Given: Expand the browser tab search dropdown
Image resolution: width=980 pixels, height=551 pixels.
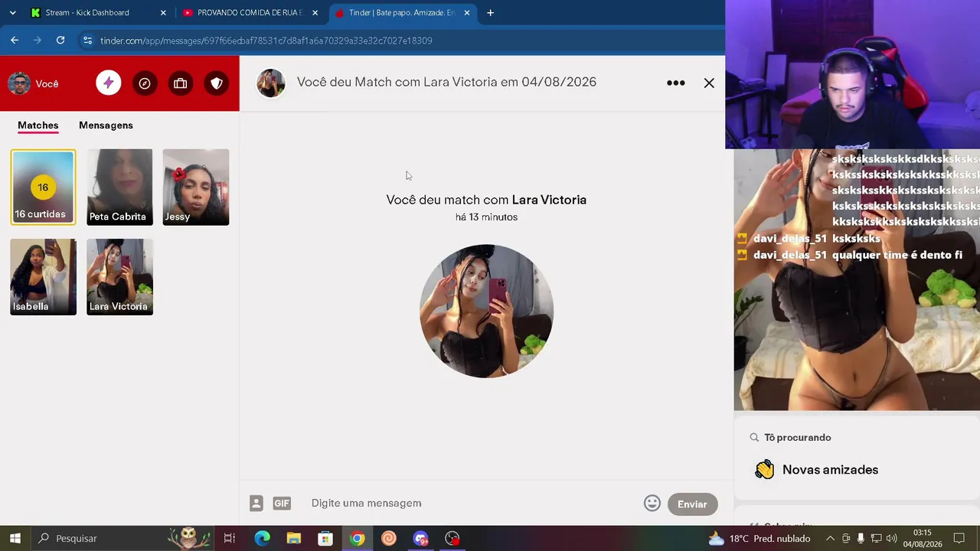Looking at the screenshot, I should [12, 12].
